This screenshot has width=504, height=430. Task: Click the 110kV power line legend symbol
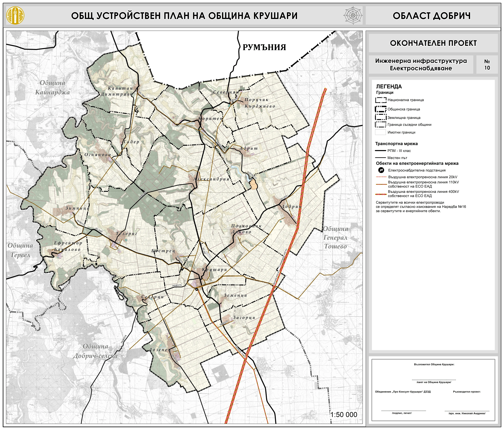pyautogui.click(x=381, y=184)
